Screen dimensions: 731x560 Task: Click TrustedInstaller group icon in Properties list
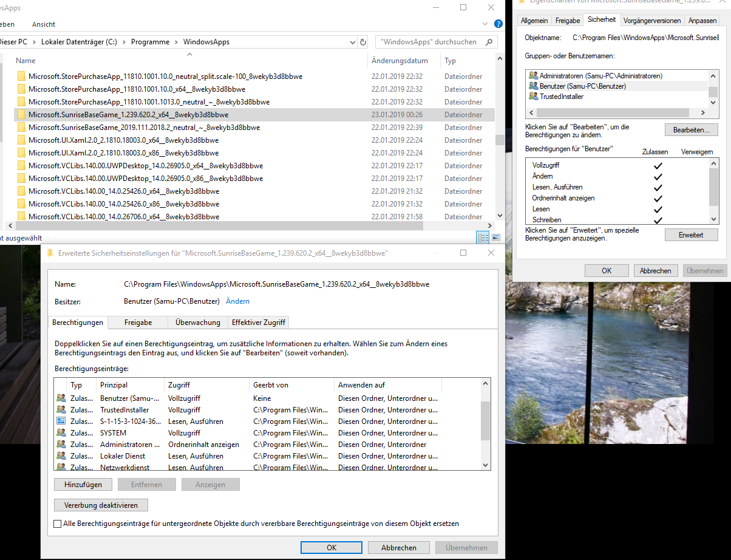[534, 97]
